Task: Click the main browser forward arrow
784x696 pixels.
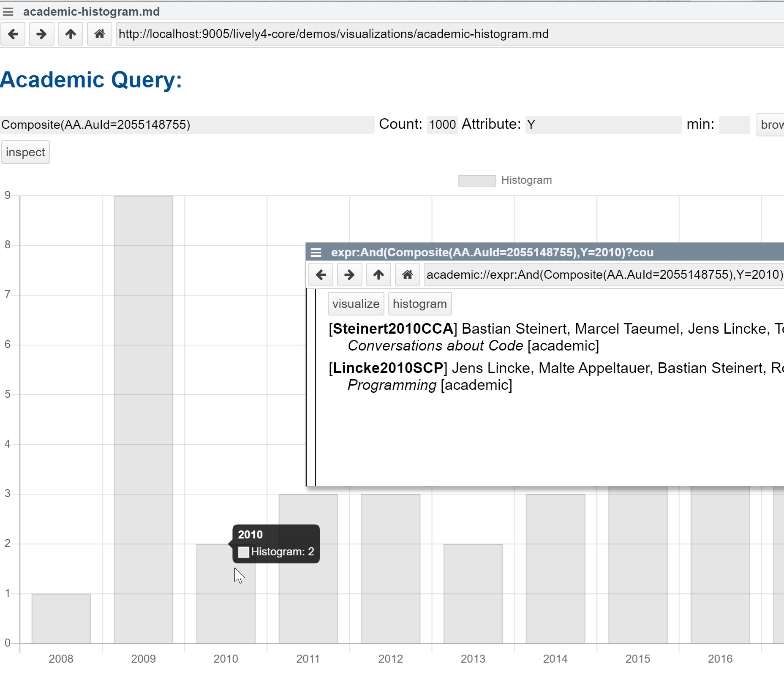Action: point(41,34)
